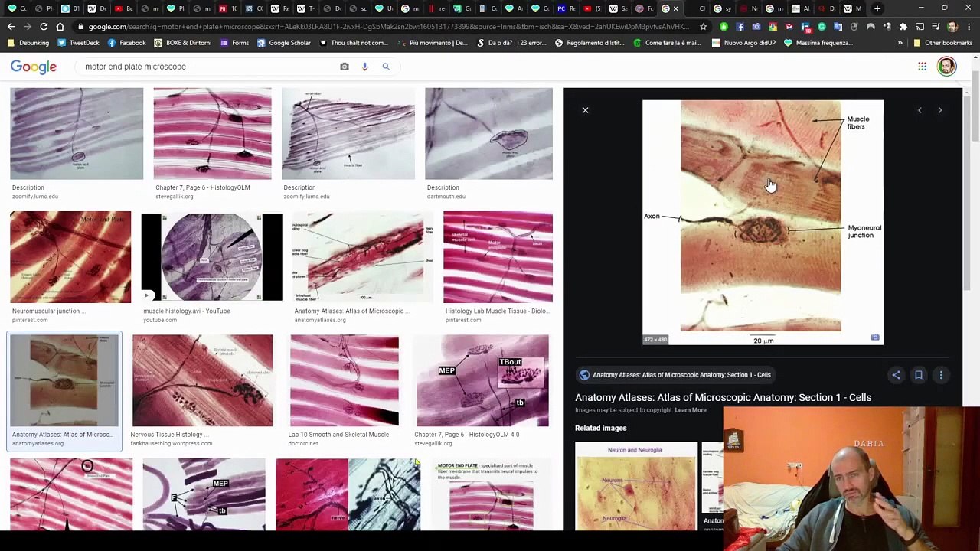
Task: Click 'muscle histology.avi - YouTube' caption
Action: (x=187, y=311)
